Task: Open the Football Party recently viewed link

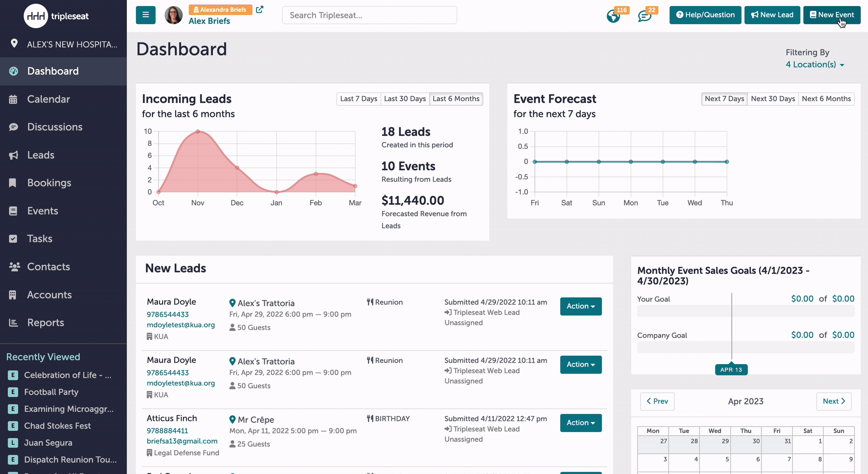Action: pyautogui.click(x=51, y=392)
